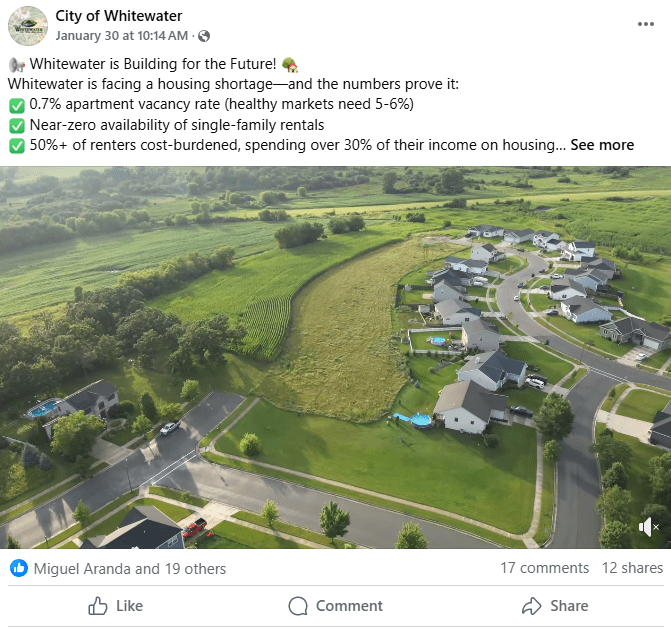This screenshot has height=630, width=671.
Task: Expand post text with See more
Action: point(602,145)
